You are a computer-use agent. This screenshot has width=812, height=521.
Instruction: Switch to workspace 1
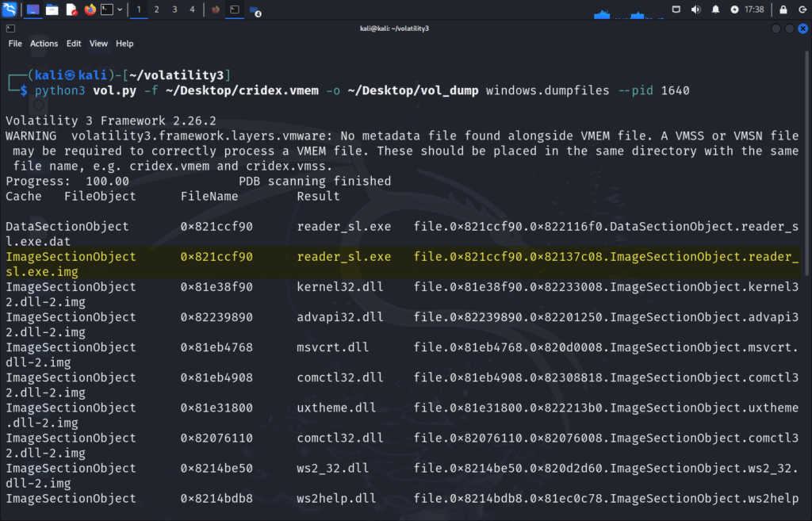coord(138,10)
